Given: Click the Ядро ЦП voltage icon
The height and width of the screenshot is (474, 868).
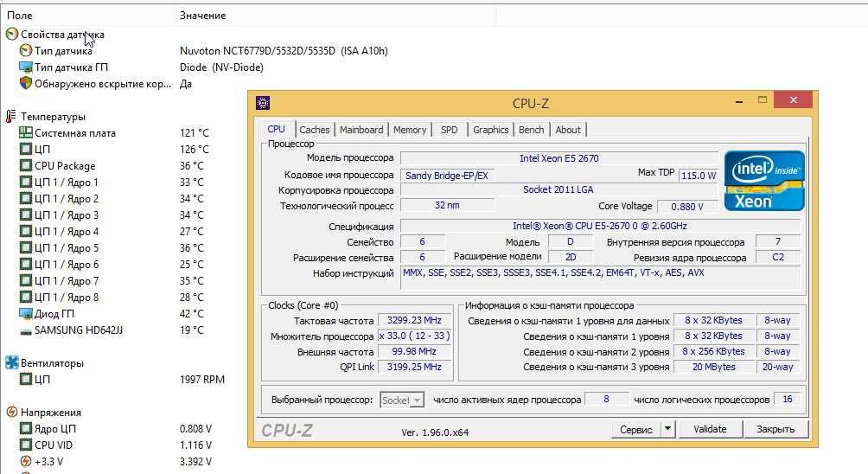Looking at the screenshot, I should point(25,428).
